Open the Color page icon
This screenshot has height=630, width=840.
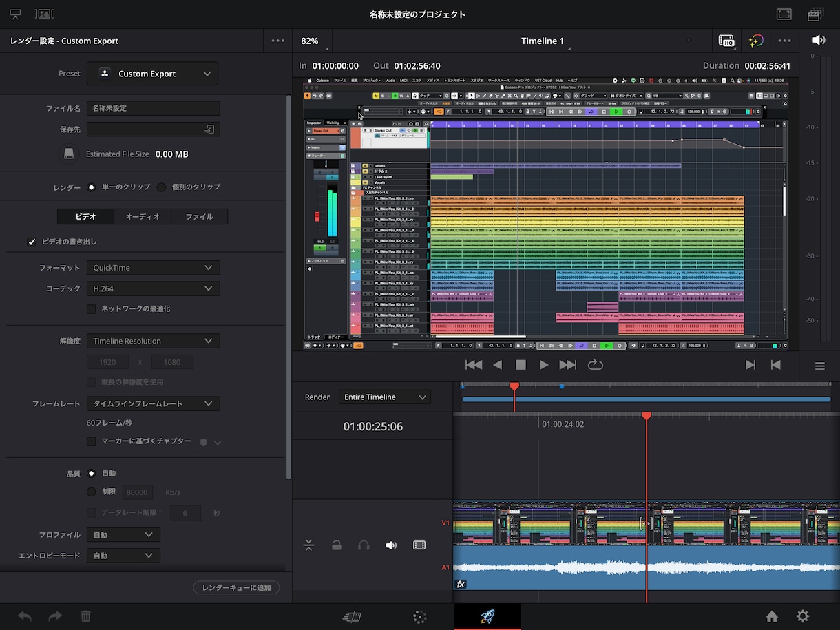tap(419, 617)
